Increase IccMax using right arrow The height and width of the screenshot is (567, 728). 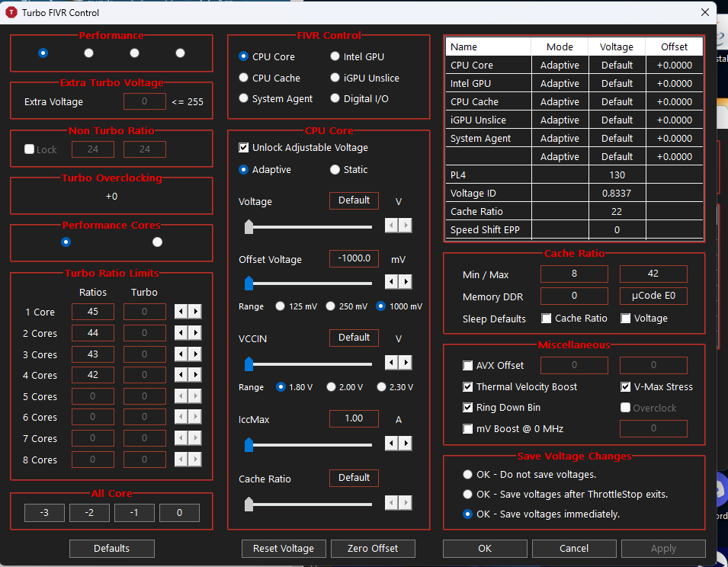click(406, 443)
